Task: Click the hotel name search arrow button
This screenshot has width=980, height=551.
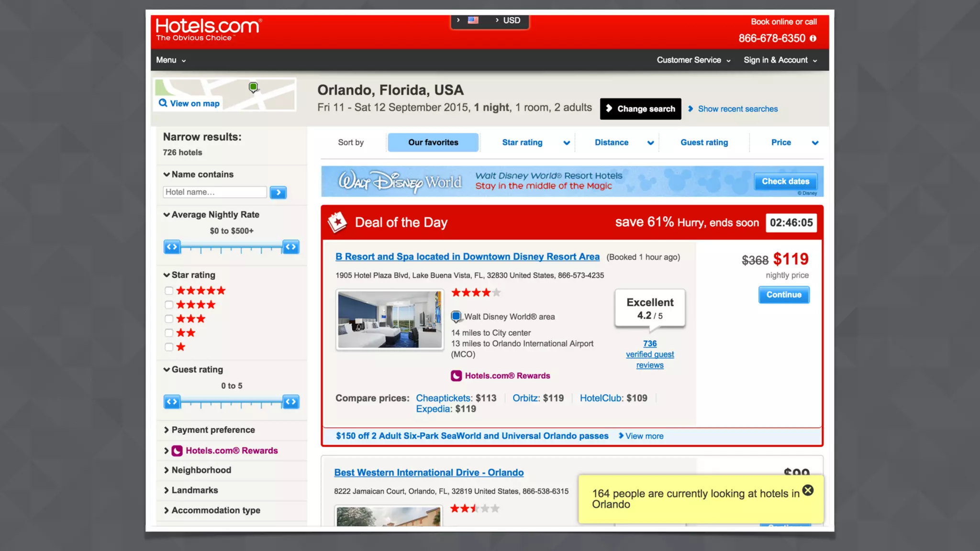Action: pos(278,192)
